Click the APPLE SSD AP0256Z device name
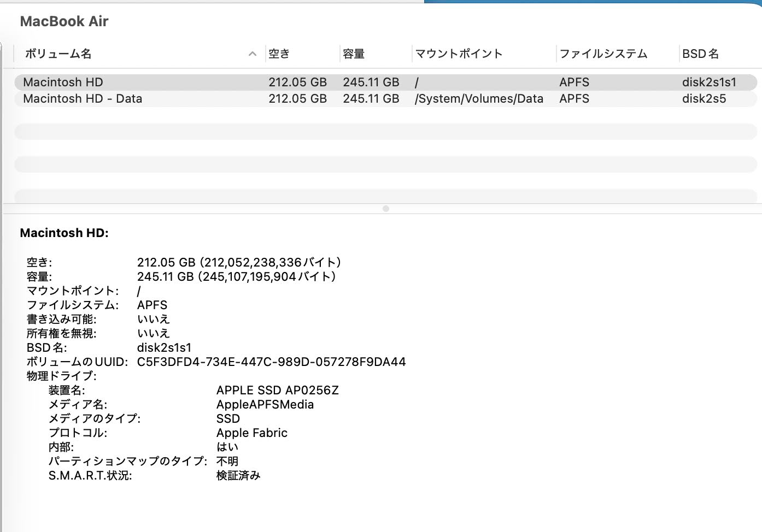 coord(278,390)
